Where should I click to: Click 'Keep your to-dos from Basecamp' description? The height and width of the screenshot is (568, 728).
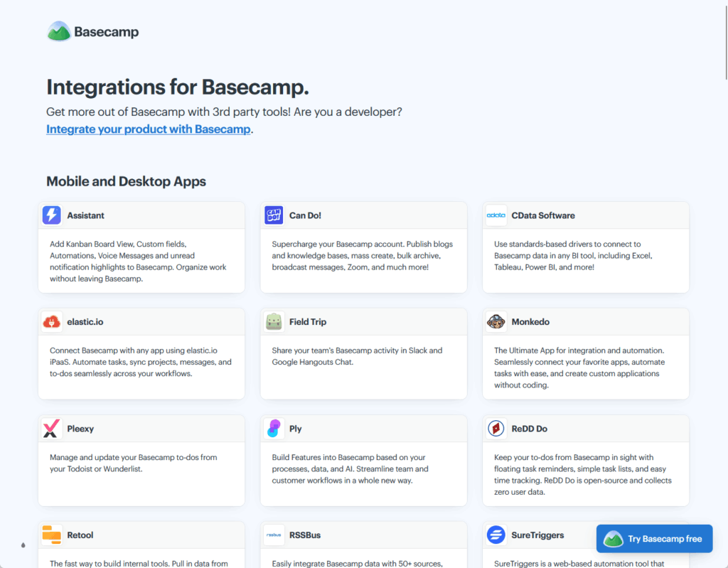(583, 475)
